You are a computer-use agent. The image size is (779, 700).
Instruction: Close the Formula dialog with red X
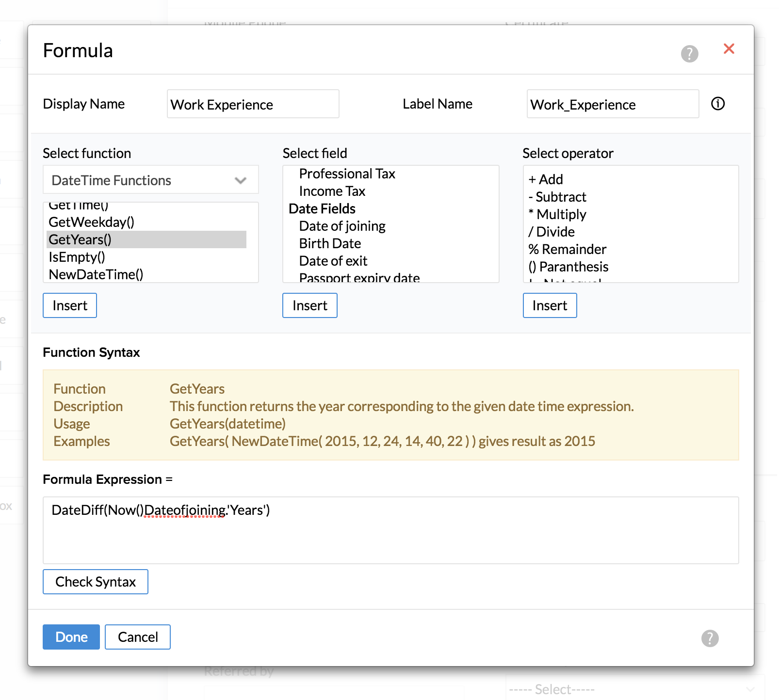(x=729, y=49)
